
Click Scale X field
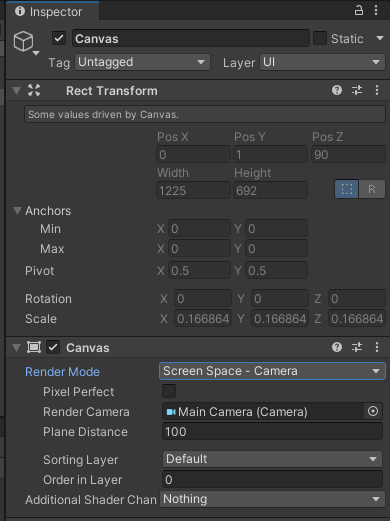[203, 318]
